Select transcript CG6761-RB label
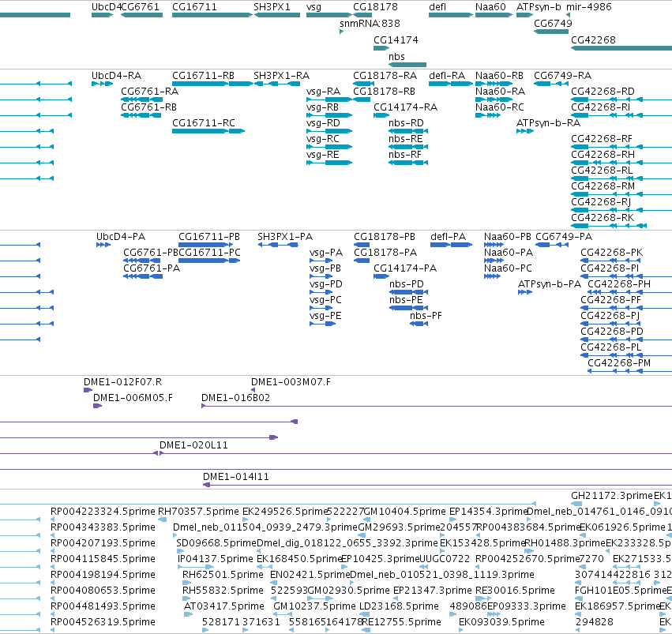672x634 pixels. tap(148, 107)
